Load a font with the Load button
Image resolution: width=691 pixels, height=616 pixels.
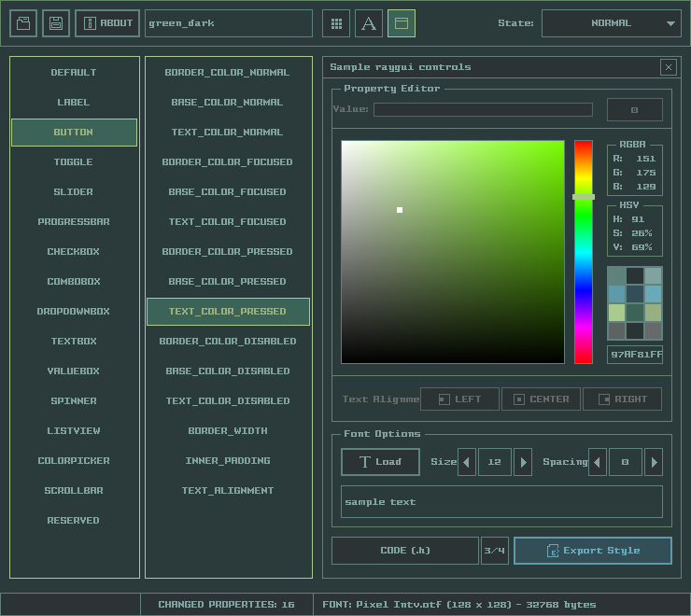click(380, 462)
